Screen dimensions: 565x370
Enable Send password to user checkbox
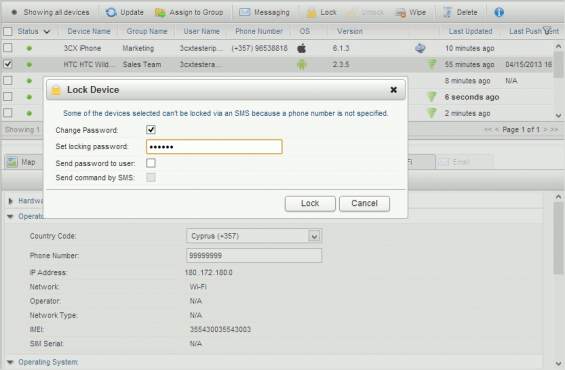151,163
